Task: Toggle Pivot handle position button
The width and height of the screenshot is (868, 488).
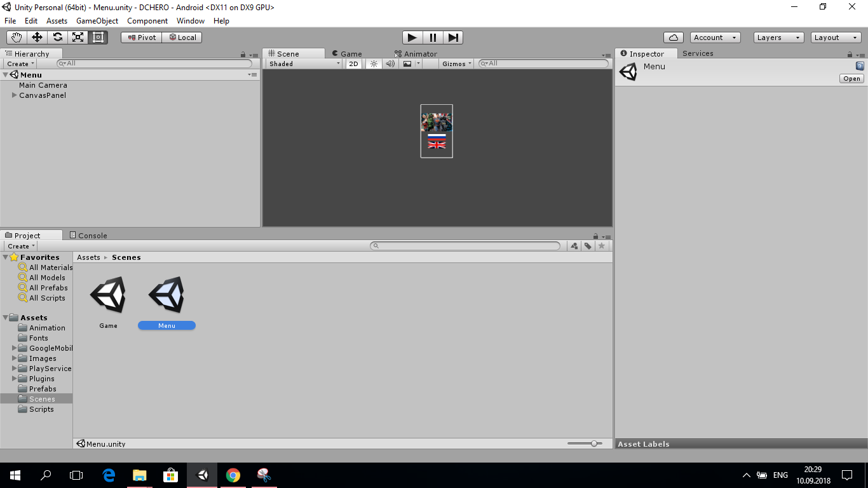Action: 141,37
